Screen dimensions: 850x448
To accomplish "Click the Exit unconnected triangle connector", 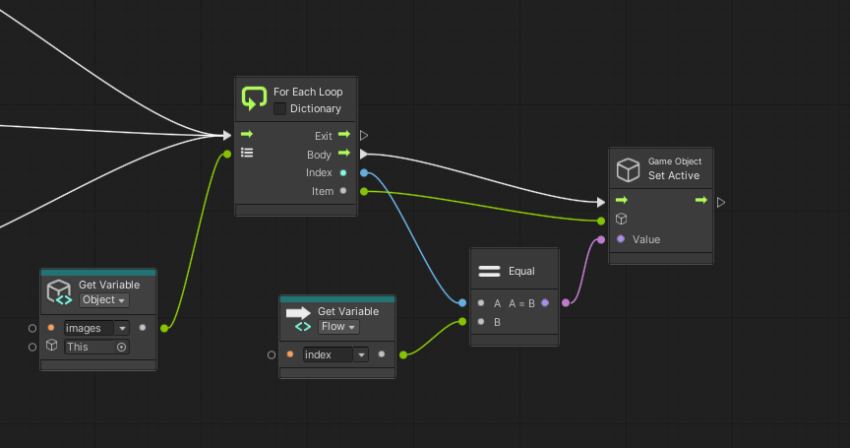I will pos(364,136).
